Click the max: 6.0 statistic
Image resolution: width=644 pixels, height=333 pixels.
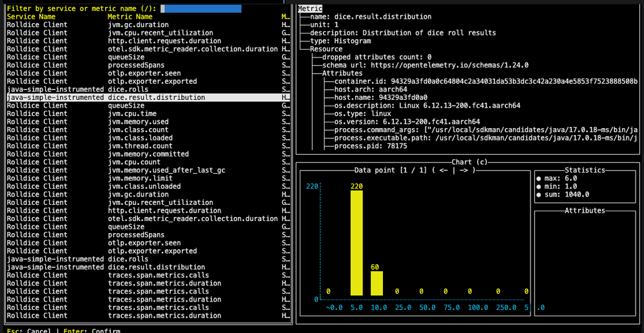coord(560,178)
